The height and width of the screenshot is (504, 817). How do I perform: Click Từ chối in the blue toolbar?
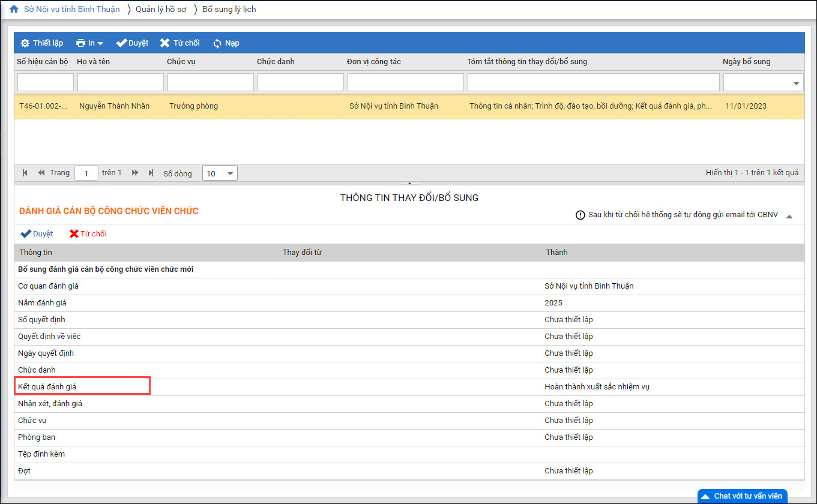(179, 43)
